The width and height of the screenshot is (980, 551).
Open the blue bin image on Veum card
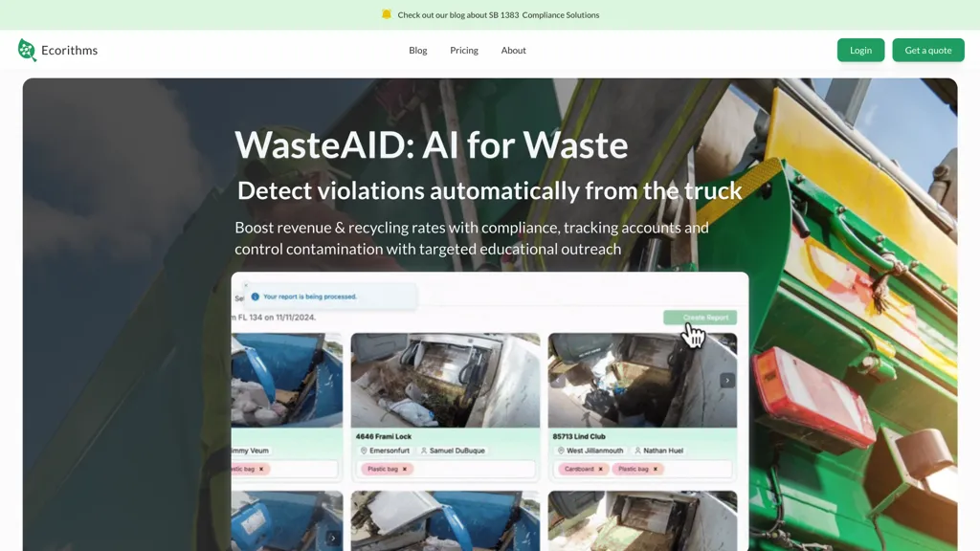[x=287, y=380]
